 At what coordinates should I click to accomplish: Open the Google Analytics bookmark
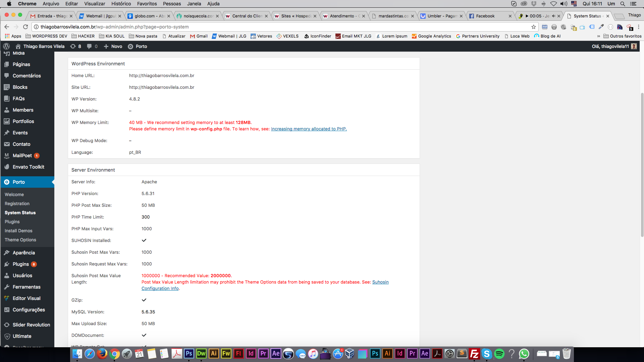click(x=431, y=36)
